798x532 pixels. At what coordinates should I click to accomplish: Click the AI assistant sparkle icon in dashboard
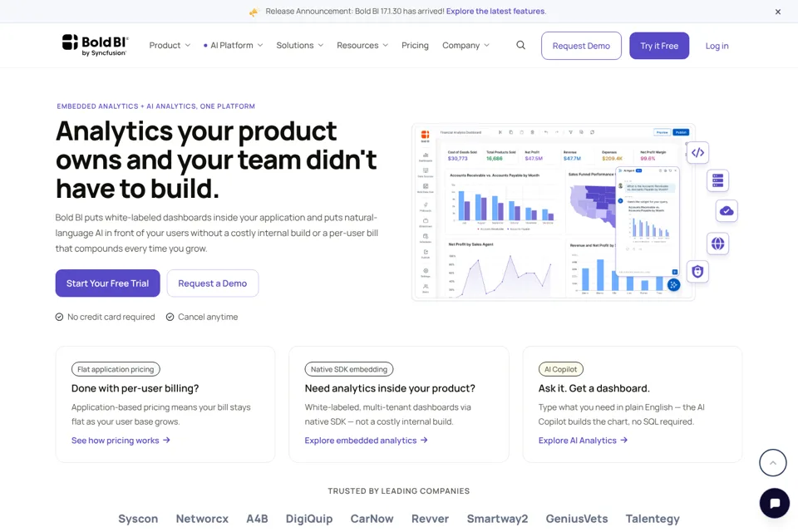pos(673,285)
